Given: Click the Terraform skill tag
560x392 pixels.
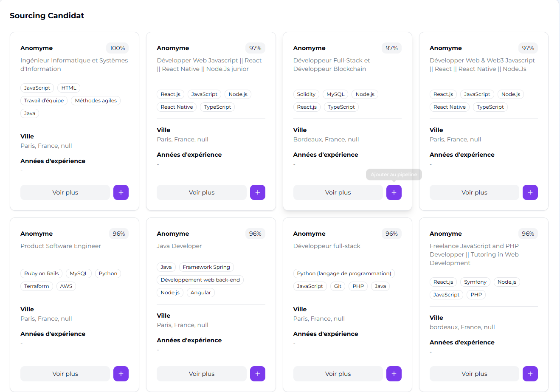Looking at the screenshot, I should [37, 286].
